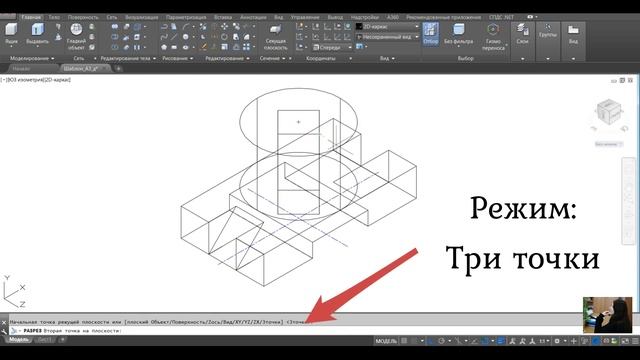Pick the Circle tool in Рисование panel
Image resolution: width=640 pixels, height=360 pixels.
tap(186, 37)
